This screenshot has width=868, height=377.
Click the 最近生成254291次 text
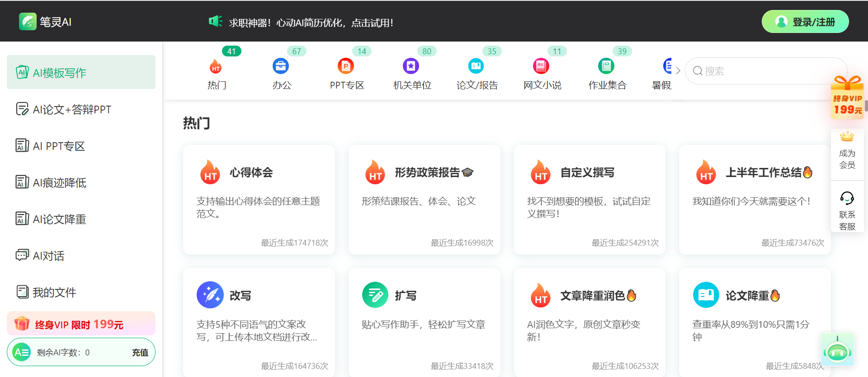coord(625,243)
